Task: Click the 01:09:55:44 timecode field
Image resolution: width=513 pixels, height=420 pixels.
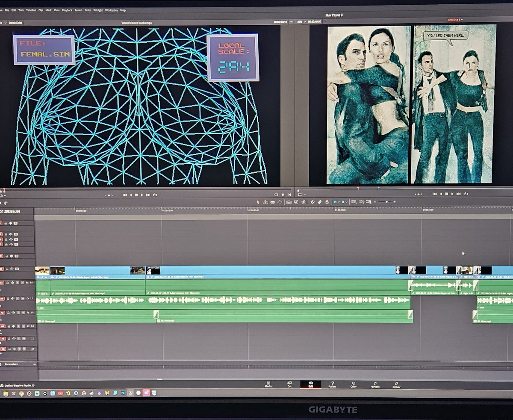Action: (x=10, y=211)
